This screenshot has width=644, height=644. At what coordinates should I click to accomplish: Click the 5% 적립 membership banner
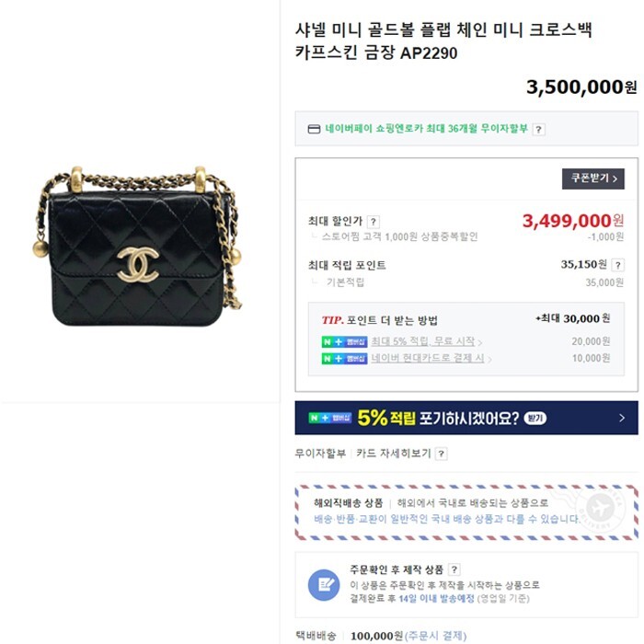tap(466, 418)
